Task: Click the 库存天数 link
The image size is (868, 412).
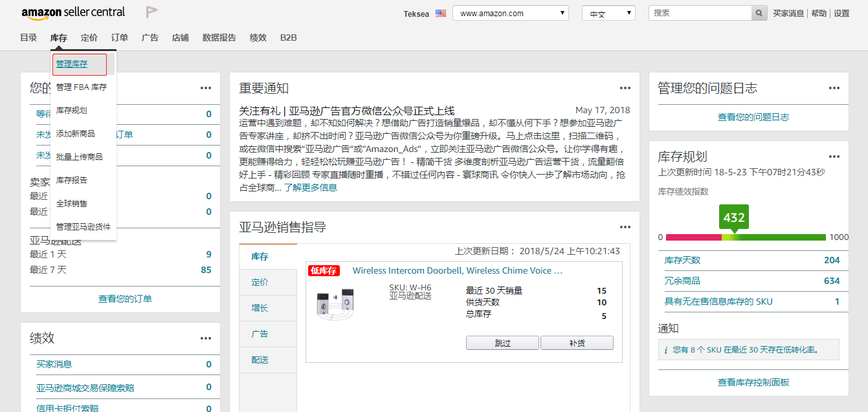Action: pyautogui.click(x=682, y=260)
